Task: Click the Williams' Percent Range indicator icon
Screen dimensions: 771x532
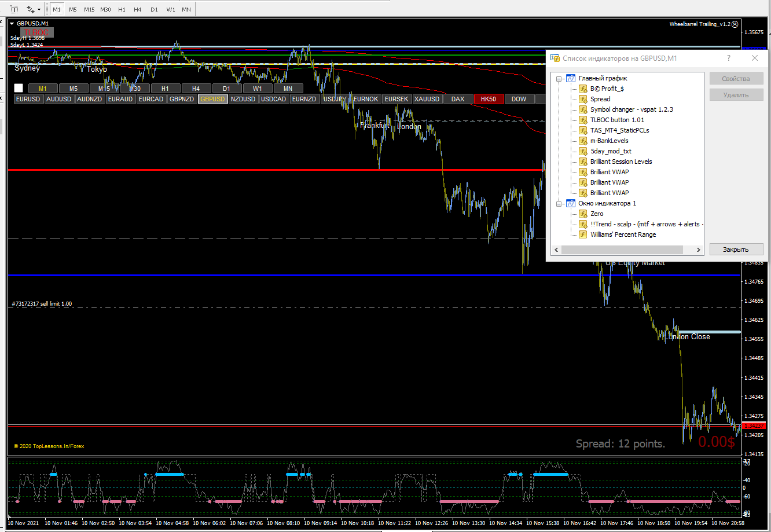Action: point(583,234)
